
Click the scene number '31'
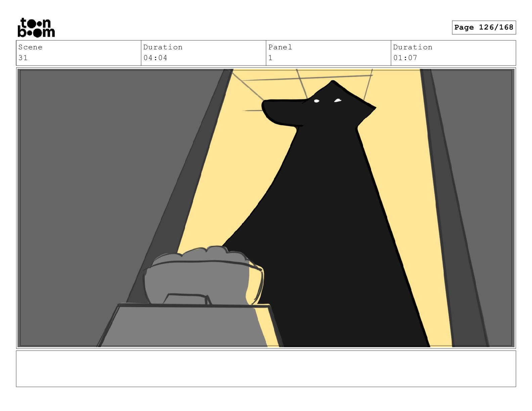[23, 58]
